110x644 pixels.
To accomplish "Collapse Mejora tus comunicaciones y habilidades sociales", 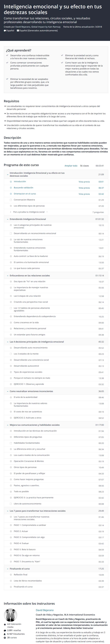I will 8,425.
